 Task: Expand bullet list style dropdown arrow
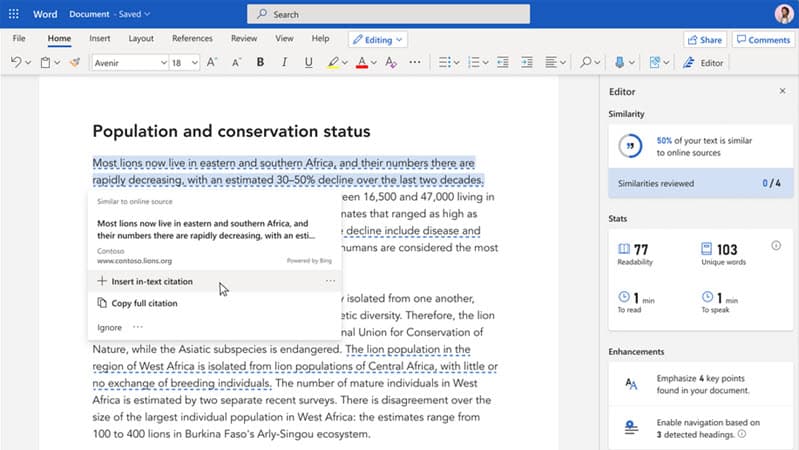(x=457, y=63)
